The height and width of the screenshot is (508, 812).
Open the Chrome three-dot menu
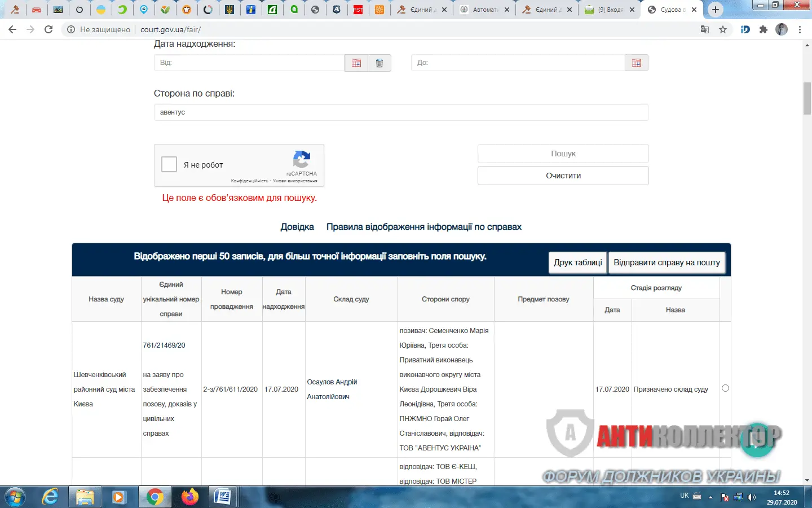pyautogui.click(x=800, y=29)
